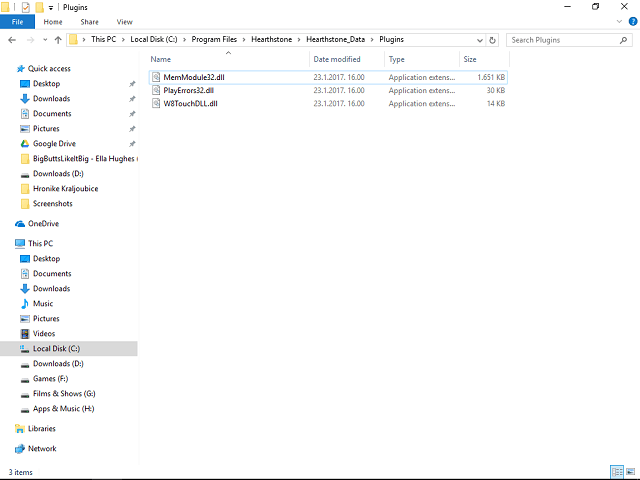Switch to the Share ribbon tab
Image resolution: width=640 pixels, height=480 pixels.
click(x=89, y=22)
